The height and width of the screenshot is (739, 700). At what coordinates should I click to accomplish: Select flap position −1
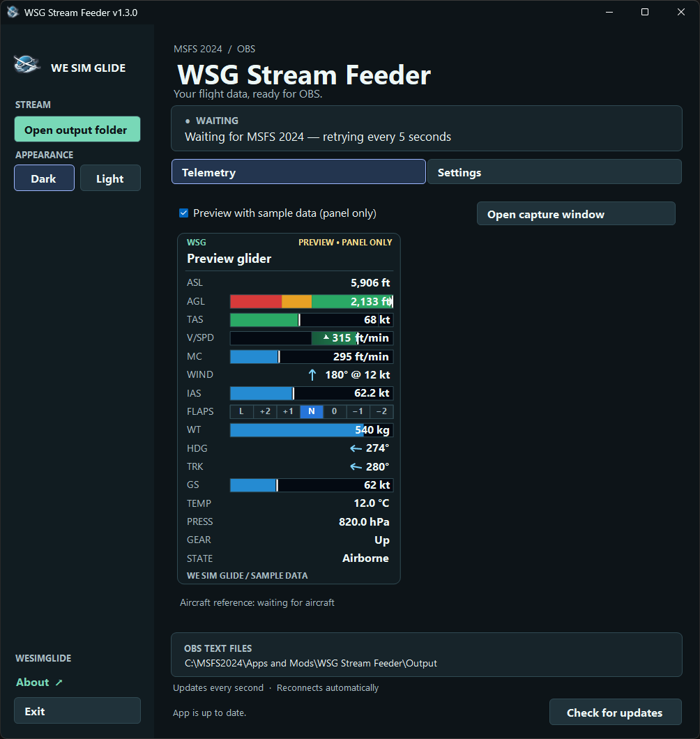coord(358,411)
